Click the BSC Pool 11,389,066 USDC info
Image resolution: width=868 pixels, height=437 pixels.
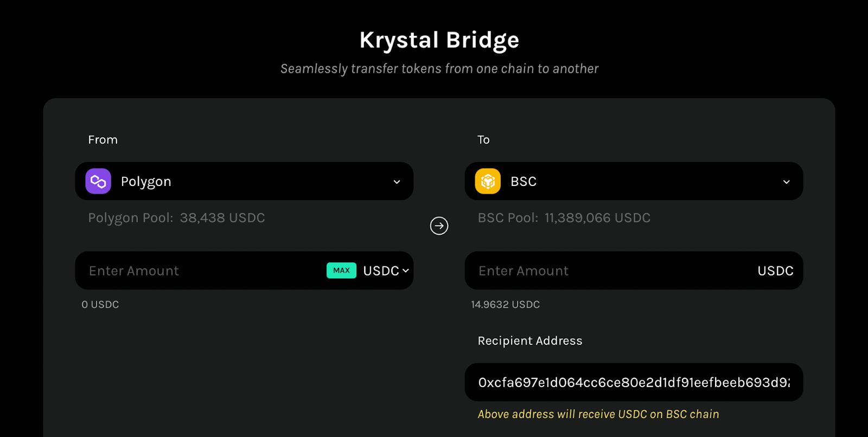(564, 218)
